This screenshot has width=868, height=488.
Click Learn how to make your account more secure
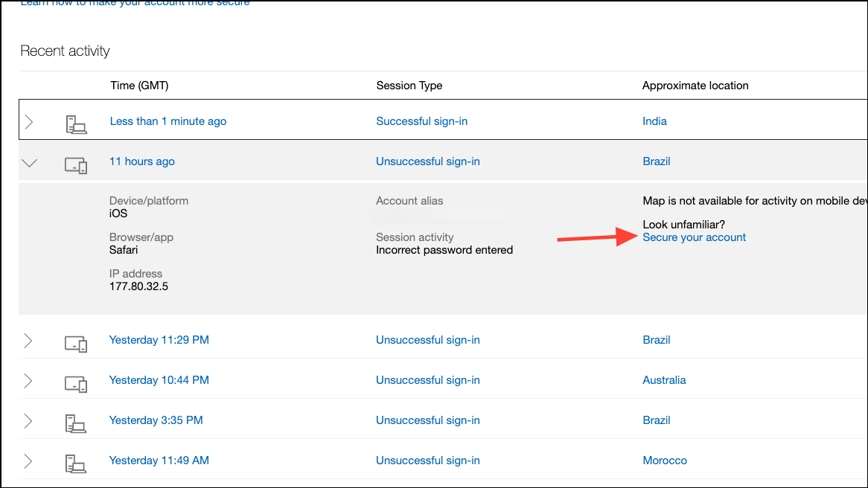point(135,3)
